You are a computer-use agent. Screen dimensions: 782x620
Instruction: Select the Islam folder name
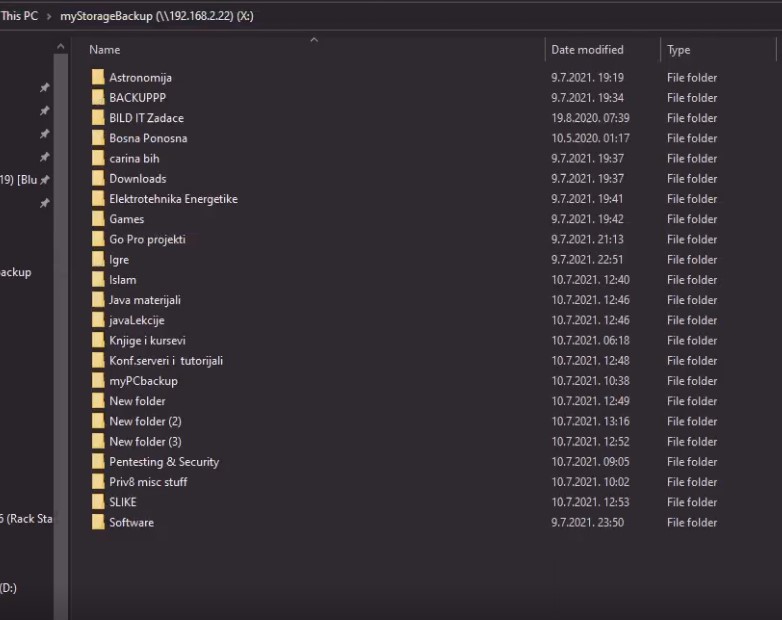point(123,280)
